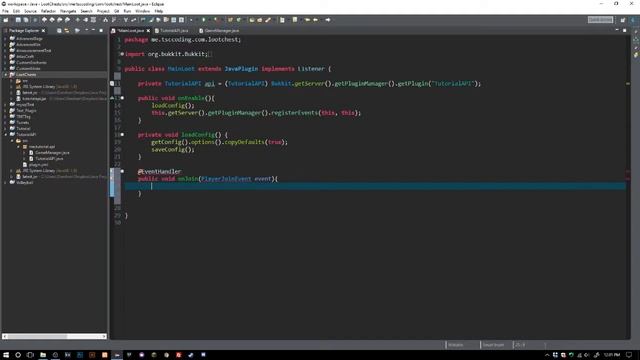This screenshot has width=640, height=360.
Task: Select the LootChests project
Action: click(26, 75)
